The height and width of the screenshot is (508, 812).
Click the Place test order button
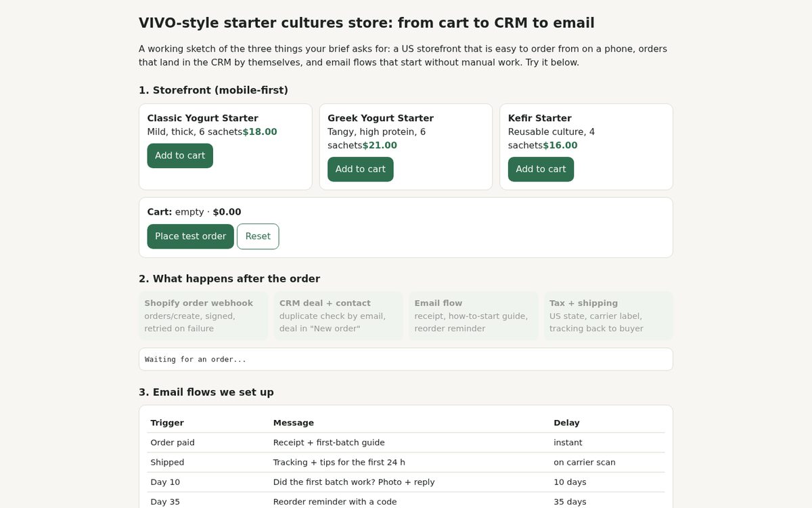pos(191,236)
